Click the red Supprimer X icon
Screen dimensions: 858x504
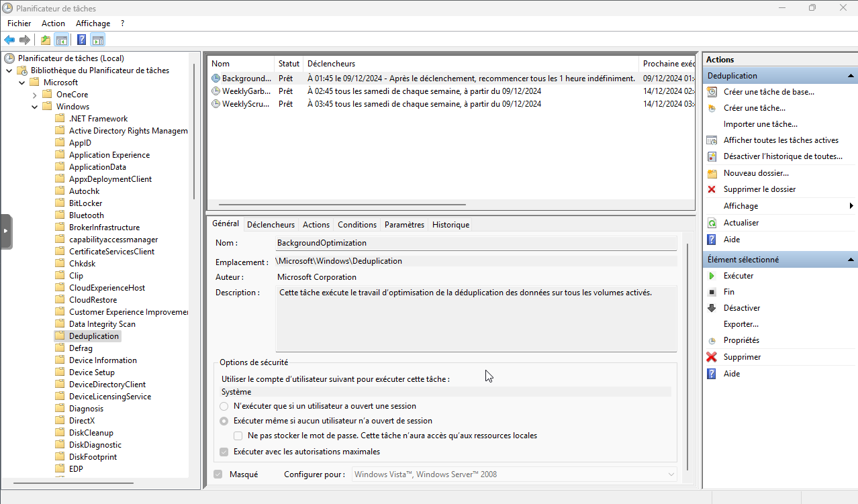click(x=712, y=357)
